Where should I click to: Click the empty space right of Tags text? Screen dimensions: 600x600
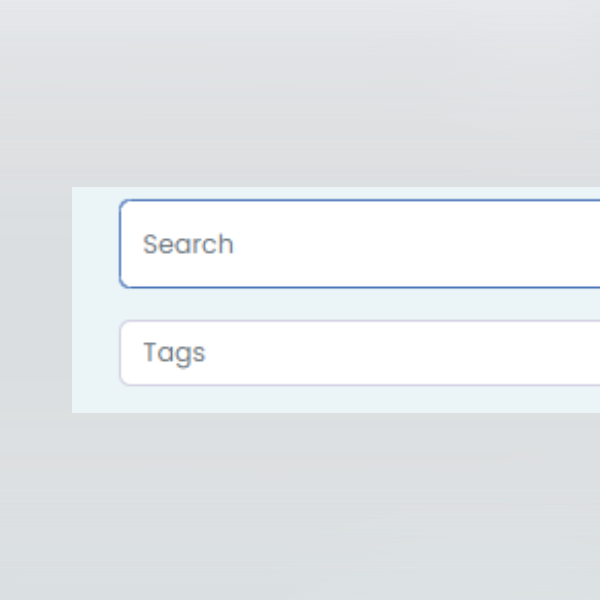[x=404, y=353]
